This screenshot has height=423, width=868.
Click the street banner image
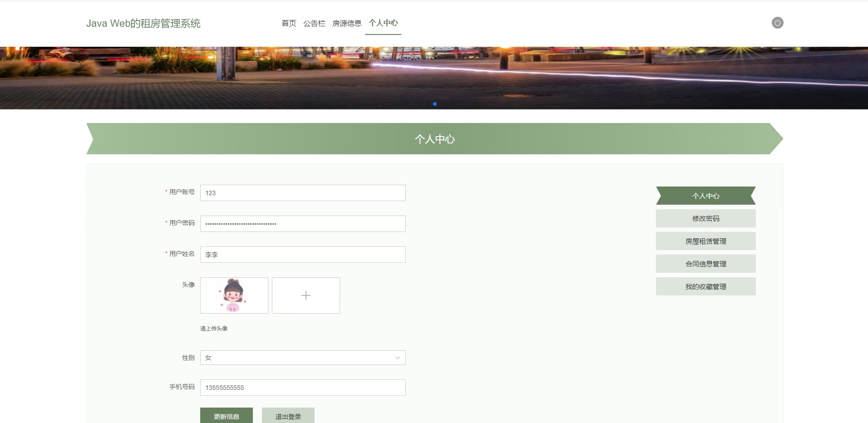pyautogui.click(x=434, y=78)
